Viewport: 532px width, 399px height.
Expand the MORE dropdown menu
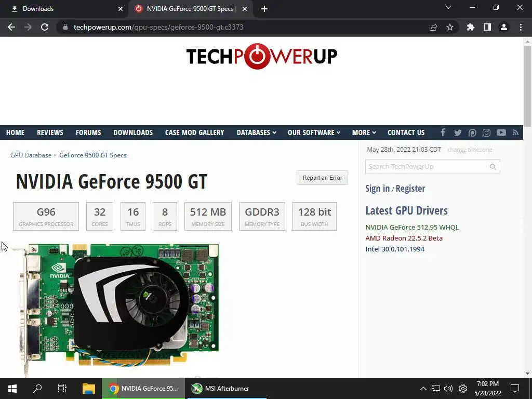pyautogui.click(x=364, y=132)
